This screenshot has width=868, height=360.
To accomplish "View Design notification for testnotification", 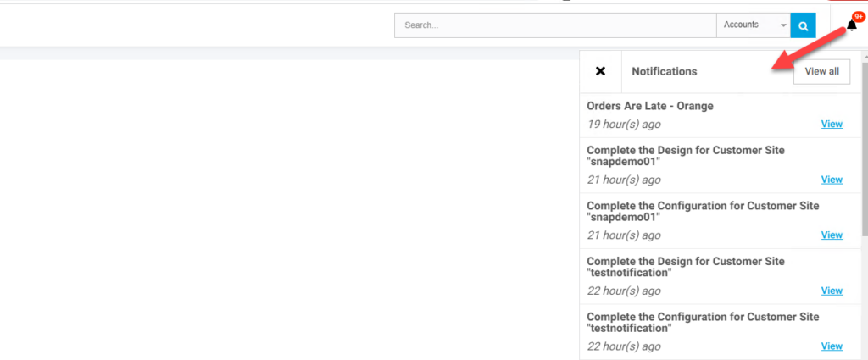I will point(832,291).
